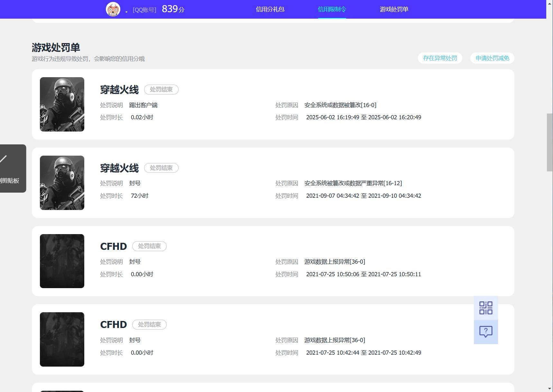Click 处罚结束 badge on CFHD 10:42:44 card
Image resolution: width=553 pixels, height=392 pixels.
coord(149,324)
